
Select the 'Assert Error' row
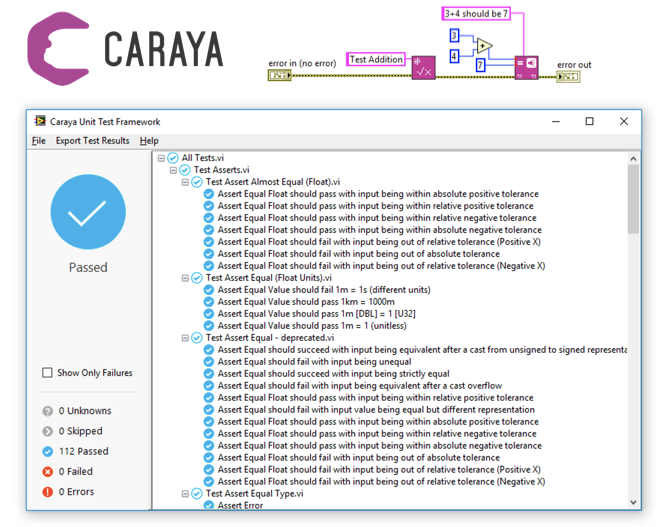click(240, 505)
